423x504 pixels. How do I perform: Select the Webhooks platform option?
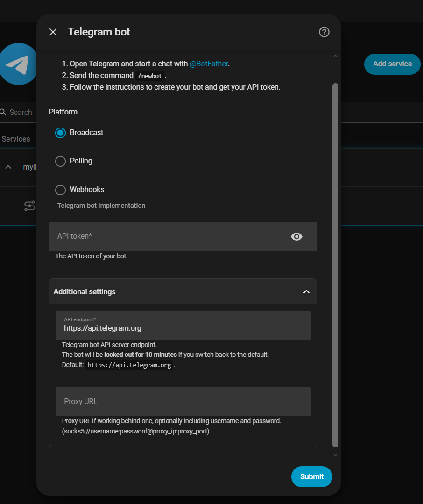[x=60, y=190]
